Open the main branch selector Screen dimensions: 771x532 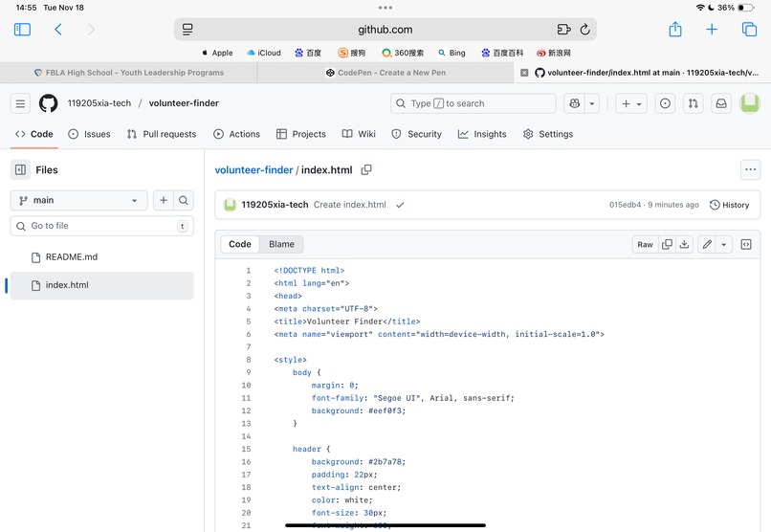pyautogui.click(x=78, y=200)
